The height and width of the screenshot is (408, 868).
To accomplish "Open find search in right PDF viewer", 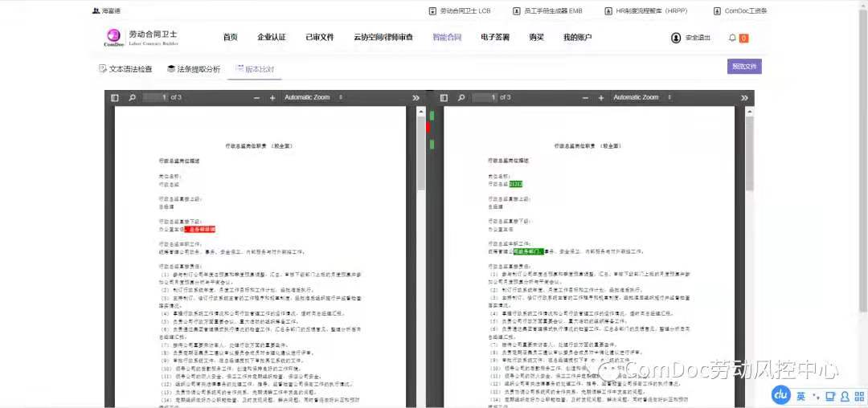I will tap(460, 98).
